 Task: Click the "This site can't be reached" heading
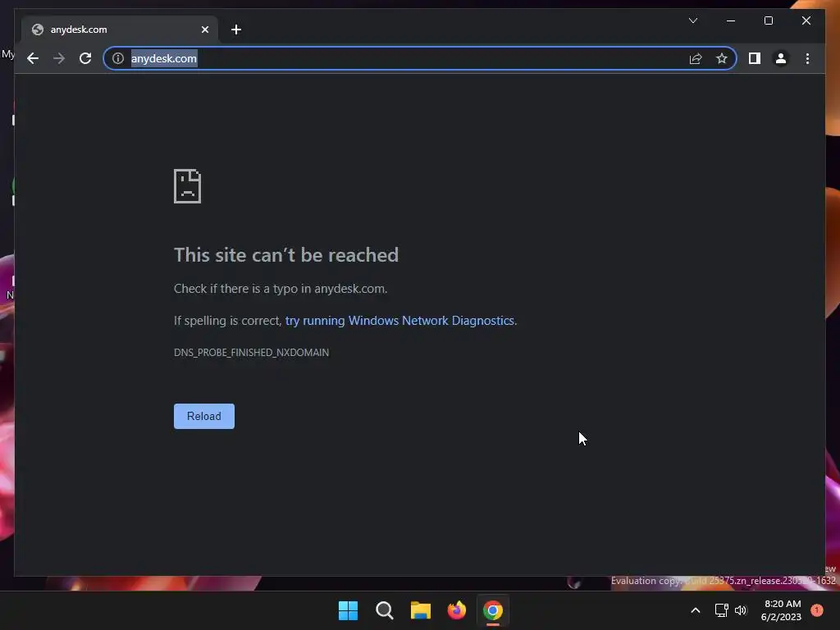point(286,255)
